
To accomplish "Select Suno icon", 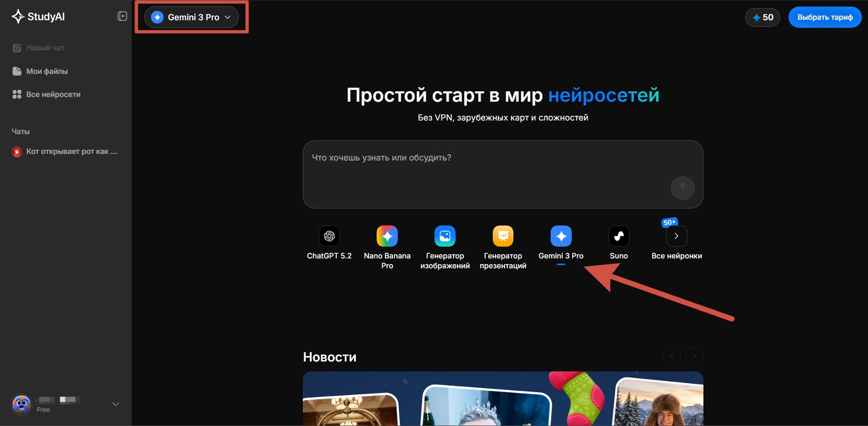I will pos(619,236).
